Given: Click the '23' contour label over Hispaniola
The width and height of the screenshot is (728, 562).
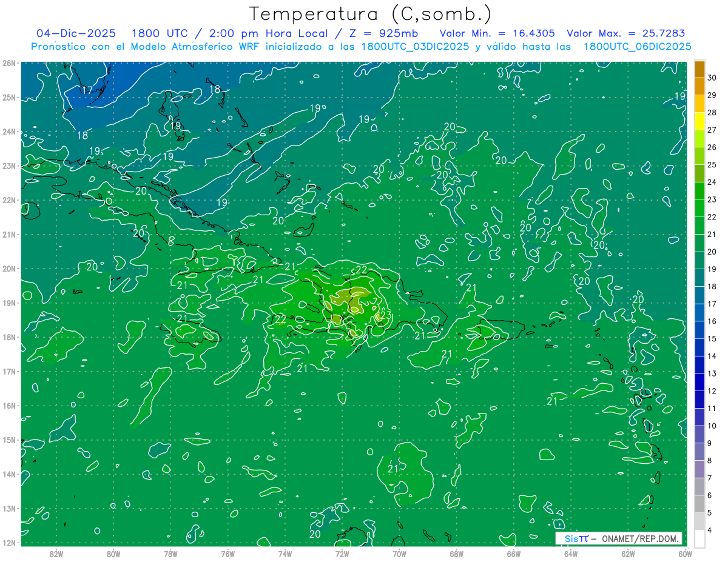Looking at the screenshot, I should point(385,315).
